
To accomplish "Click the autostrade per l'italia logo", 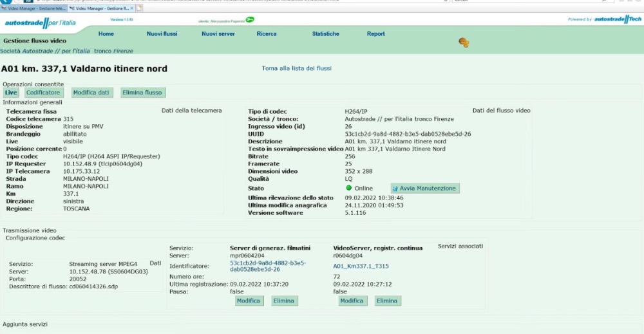I will tap(40, 23).
